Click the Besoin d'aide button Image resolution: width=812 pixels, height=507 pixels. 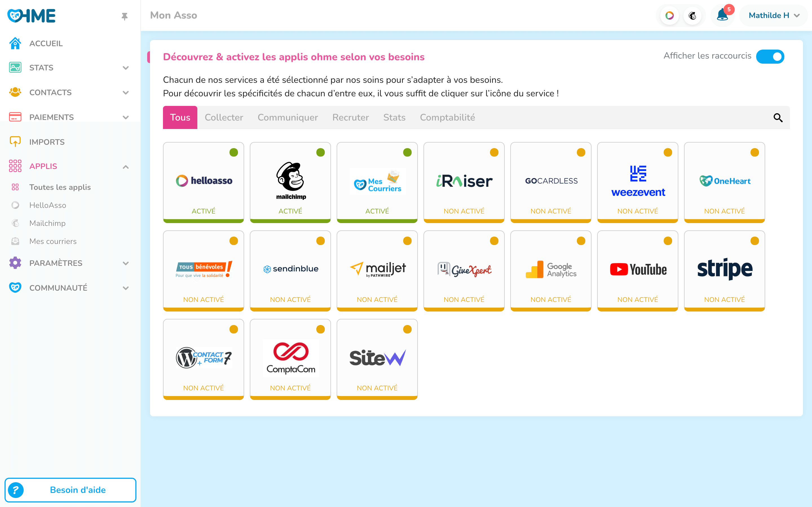point(78,490)
